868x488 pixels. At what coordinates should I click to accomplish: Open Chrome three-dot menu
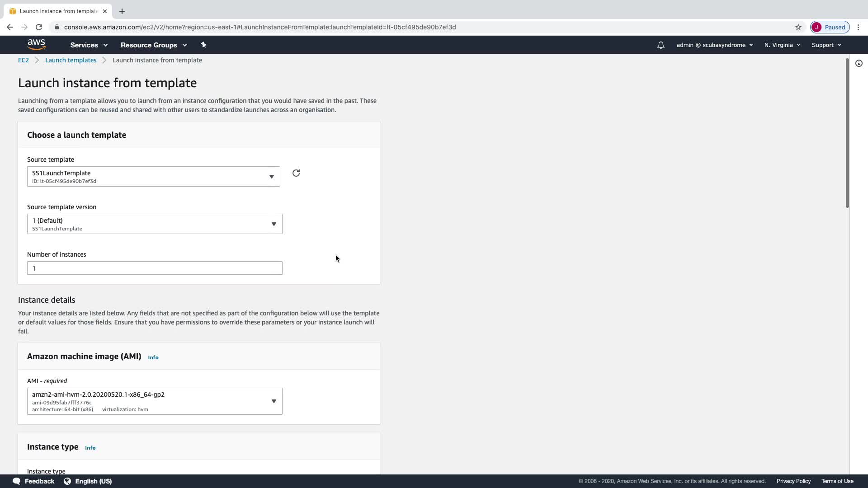click(858, 27)
